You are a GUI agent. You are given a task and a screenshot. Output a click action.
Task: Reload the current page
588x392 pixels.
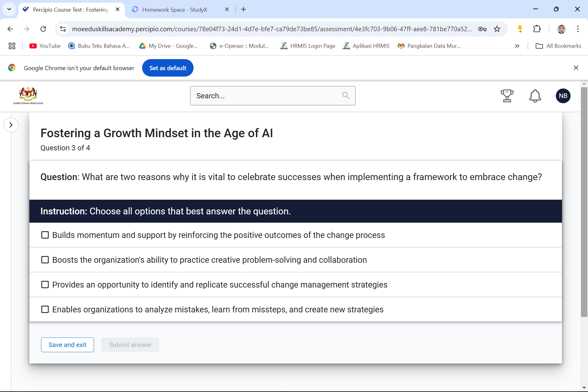(x=43, y=29)
